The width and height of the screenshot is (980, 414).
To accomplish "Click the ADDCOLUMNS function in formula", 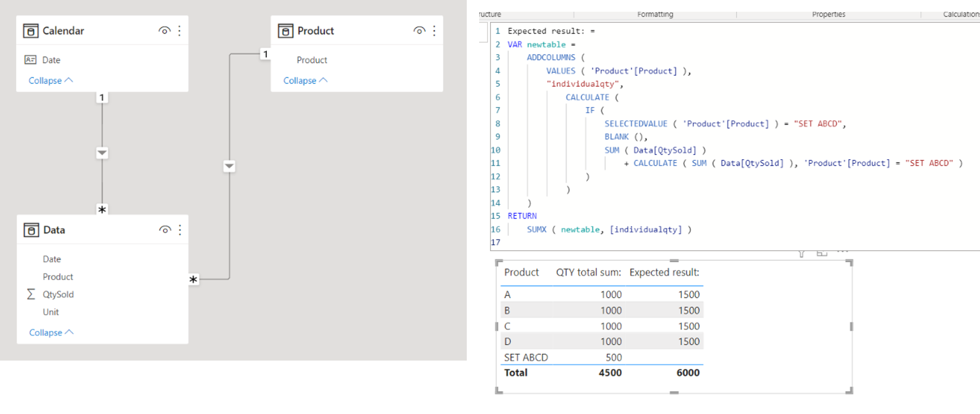I will 551,58.
